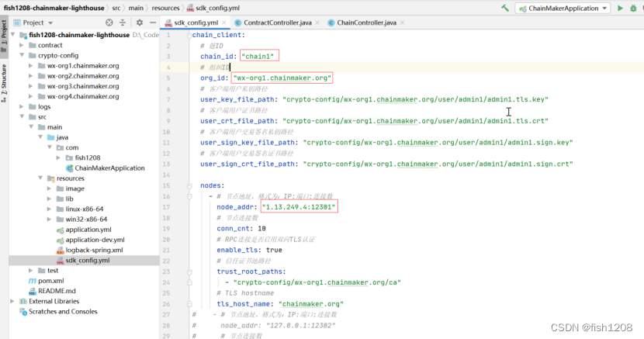This screenshot has height=339, width=644.
Task: Open application.yml file
Action: tap(88, 230)
